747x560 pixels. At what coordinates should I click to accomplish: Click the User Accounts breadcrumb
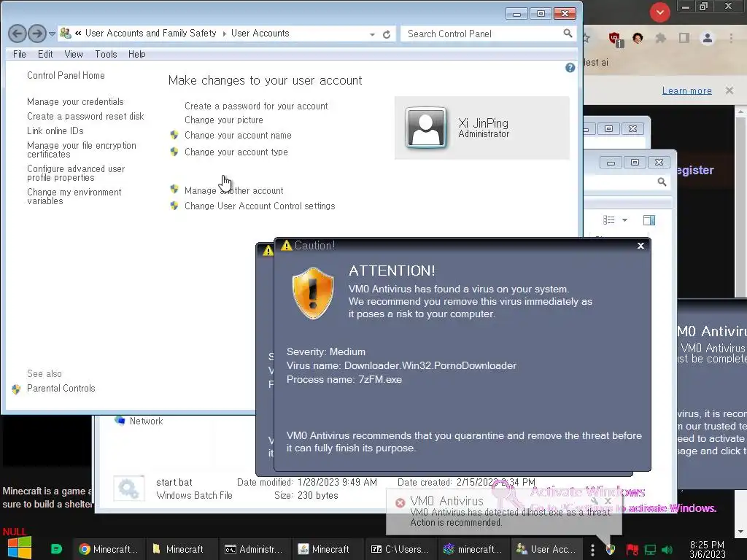(260, 34)
